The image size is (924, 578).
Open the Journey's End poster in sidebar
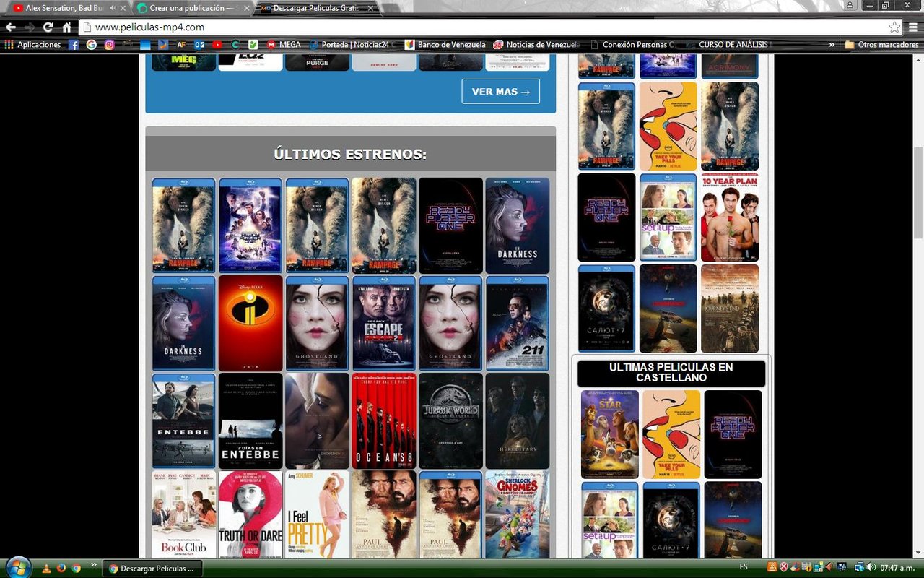click(730, 309)
